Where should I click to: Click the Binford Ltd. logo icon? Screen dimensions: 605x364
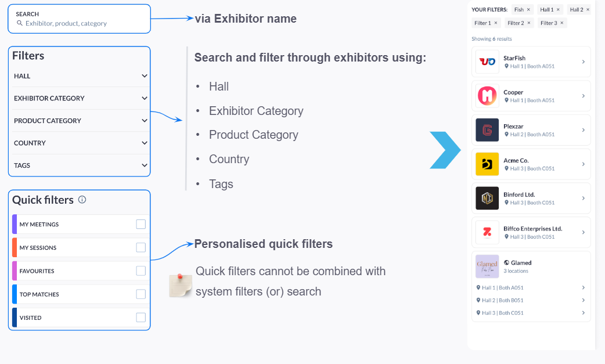(x=487, y=198)
